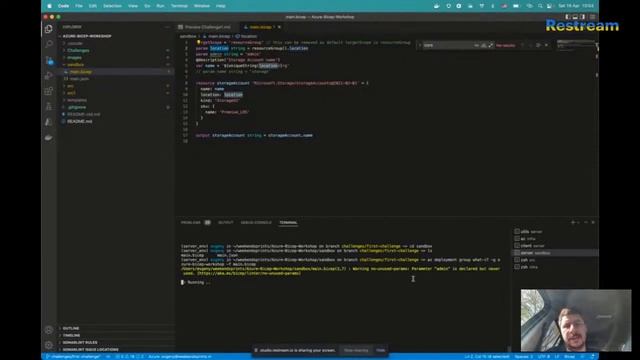Open the Extensions view
The height and width of the screenshot is (360, 640).
(x=49, y=91)
